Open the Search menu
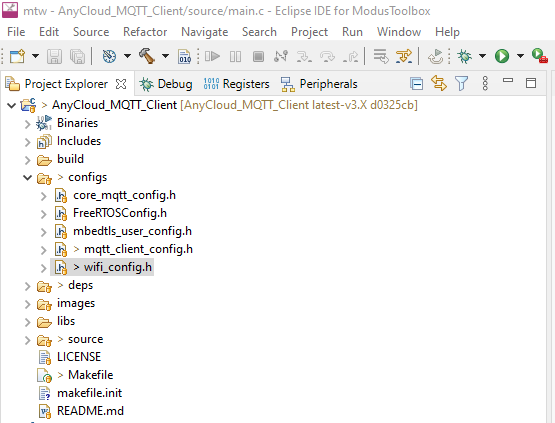This screenshot has height=423, width=555. tap(259, 32)
